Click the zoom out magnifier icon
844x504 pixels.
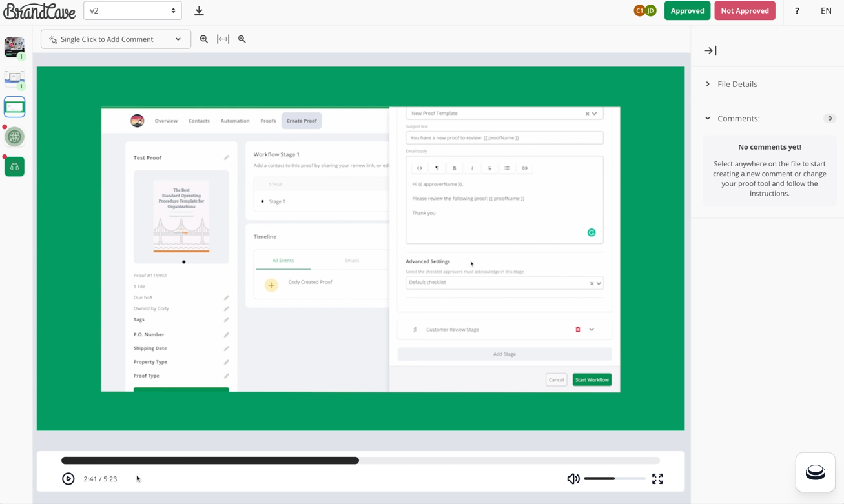[242, 39]
